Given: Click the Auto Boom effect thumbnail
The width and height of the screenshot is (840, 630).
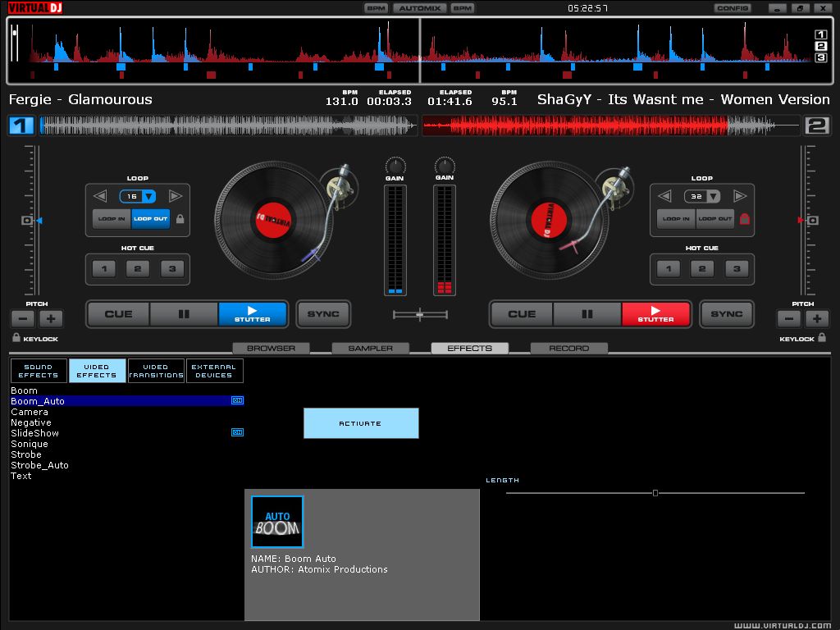Looking at the screenshot, I should point(277,522).
